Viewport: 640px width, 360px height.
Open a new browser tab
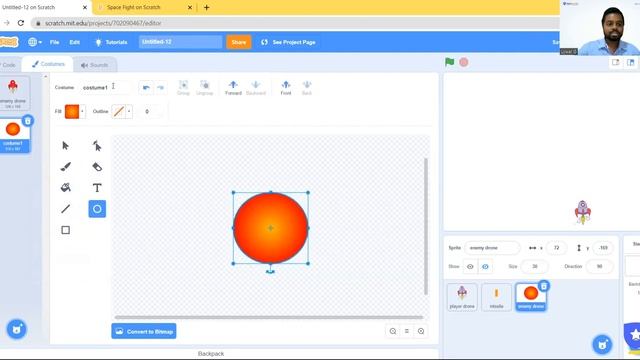(x=207, y=7)
